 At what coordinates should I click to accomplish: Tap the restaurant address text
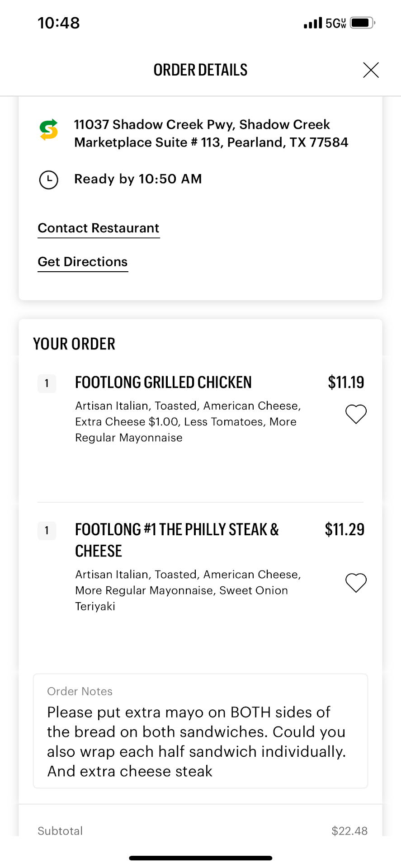pos(211,133)
